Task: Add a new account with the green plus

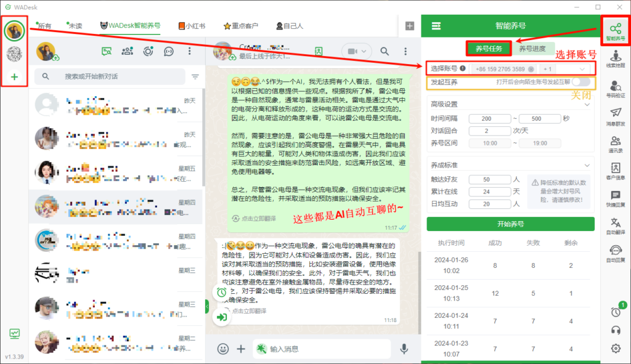Action: point(15,76)
